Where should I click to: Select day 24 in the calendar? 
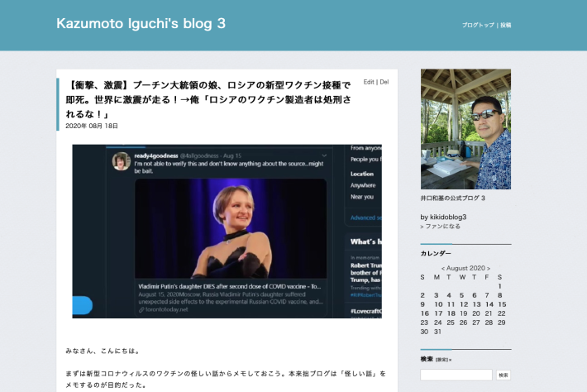coord(437,323)
